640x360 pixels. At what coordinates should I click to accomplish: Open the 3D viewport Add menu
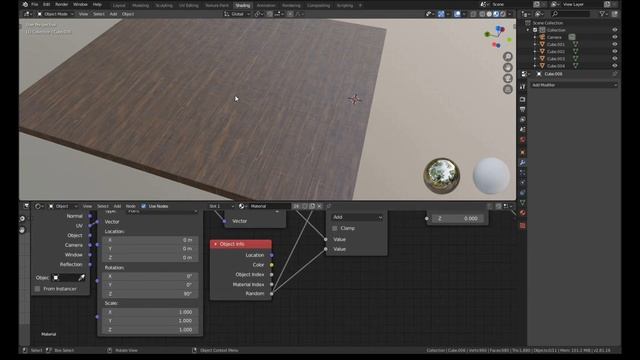[x=113, y=14]
